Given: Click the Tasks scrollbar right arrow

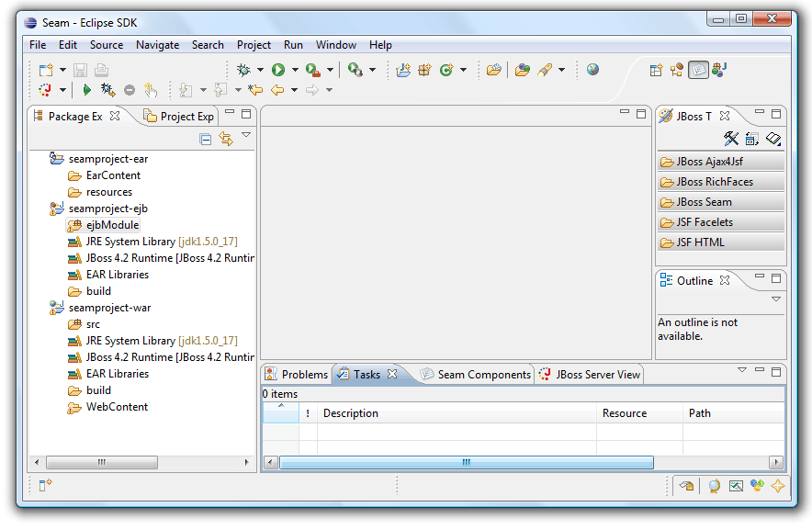Looking at the screenshot, I should pos(776,462).
